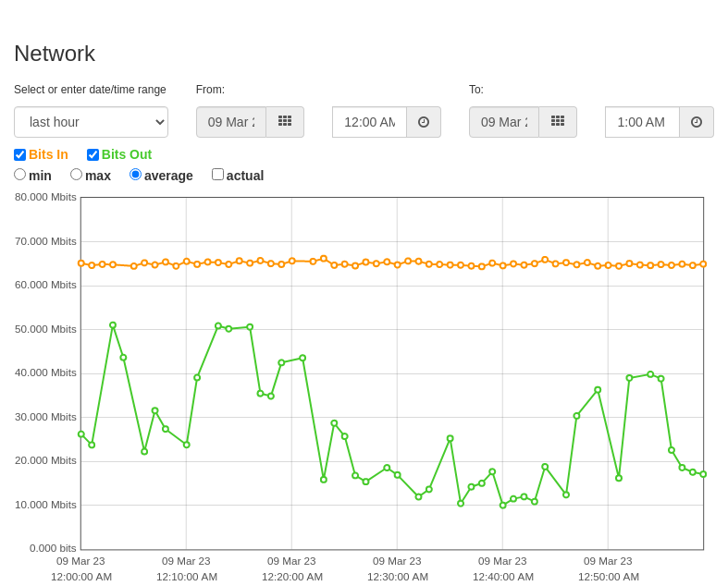Screen dimensions: 728x586
Task: Click the 'Select or enter date/time range' label
Action: [90, 90]
